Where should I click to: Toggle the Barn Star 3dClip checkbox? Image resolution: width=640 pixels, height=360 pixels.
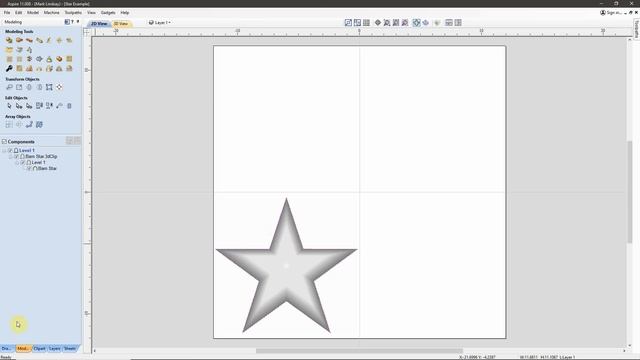pyautogui.click(x=17, y=156)
